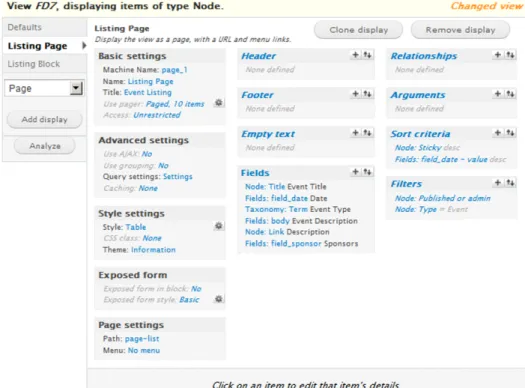Switch to the Listing Block tab
This screenshot has height=388, width=525.
point(34,64)
